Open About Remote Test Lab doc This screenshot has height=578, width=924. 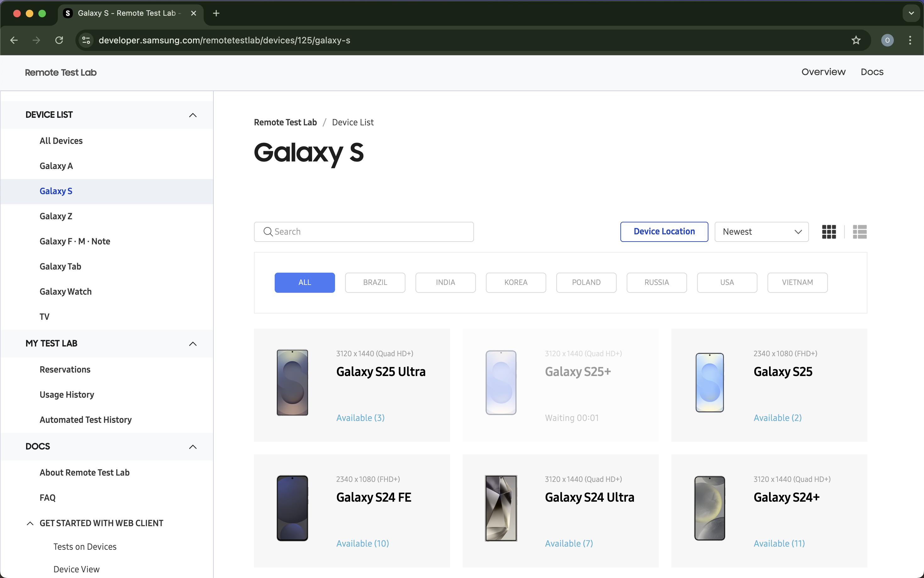[x=84, y=472]
